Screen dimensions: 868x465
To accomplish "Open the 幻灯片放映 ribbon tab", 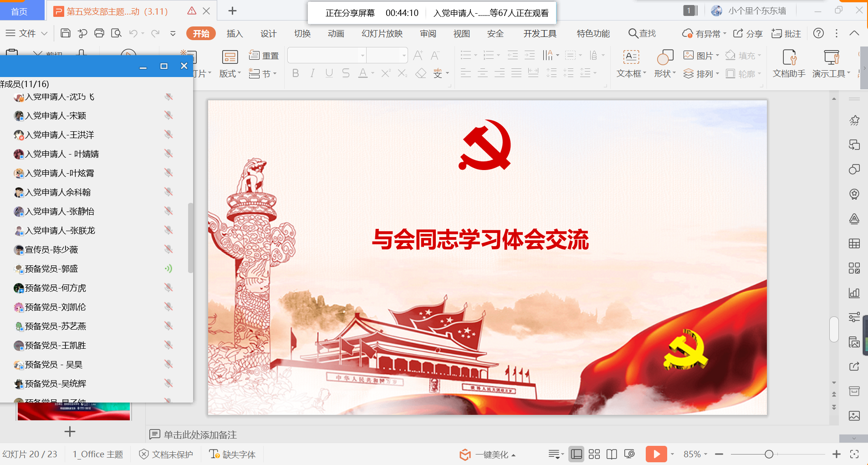I will click(382, 33).
